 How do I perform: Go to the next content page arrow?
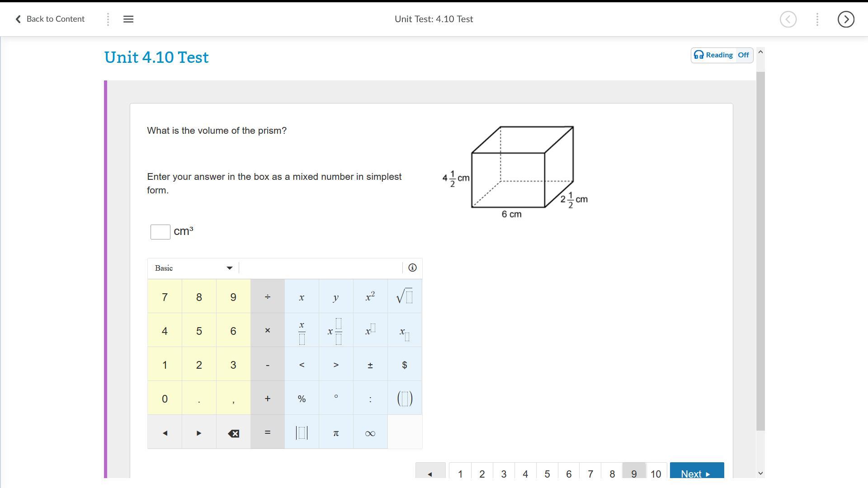point(846,19)
